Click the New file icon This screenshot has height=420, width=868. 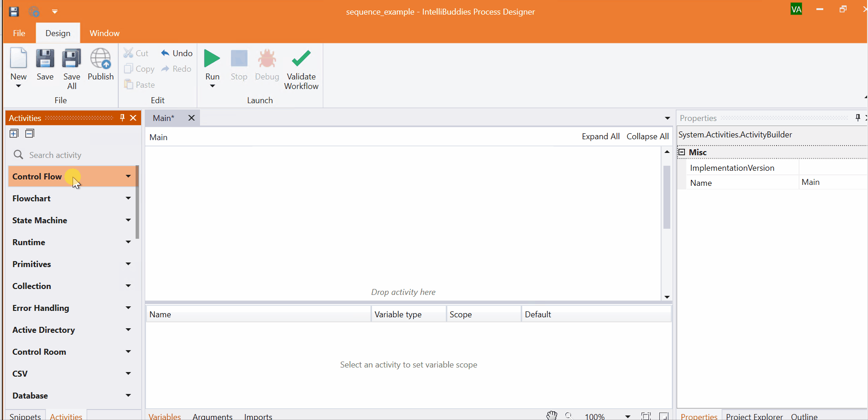(x=19, y=58)
